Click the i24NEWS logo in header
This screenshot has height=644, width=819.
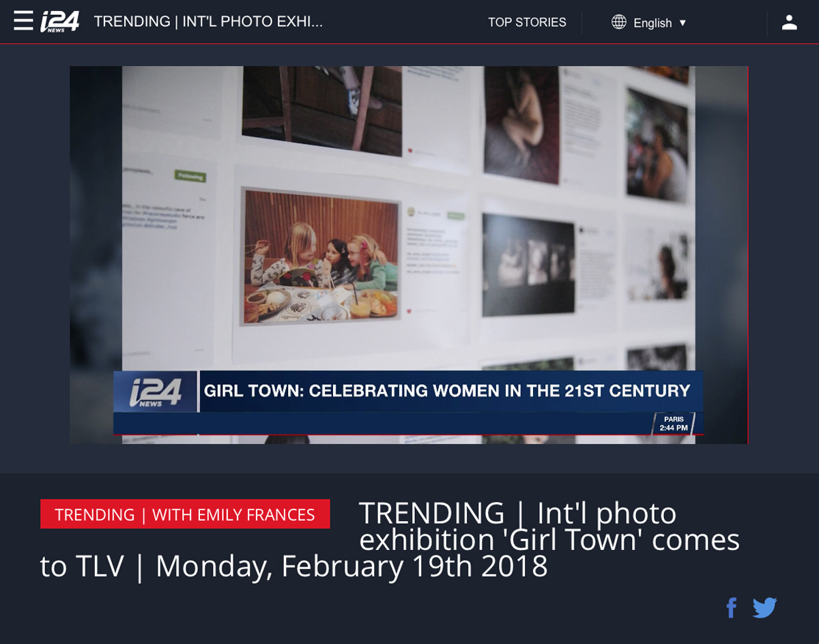coord(60,22)
